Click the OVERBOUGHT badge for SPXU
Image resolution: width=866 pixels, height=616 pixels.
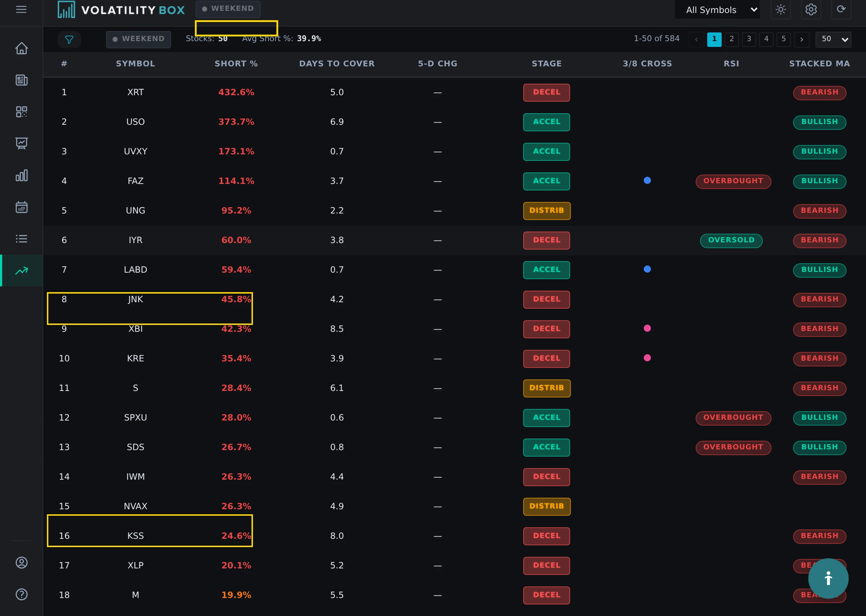(x=733, y=418)
